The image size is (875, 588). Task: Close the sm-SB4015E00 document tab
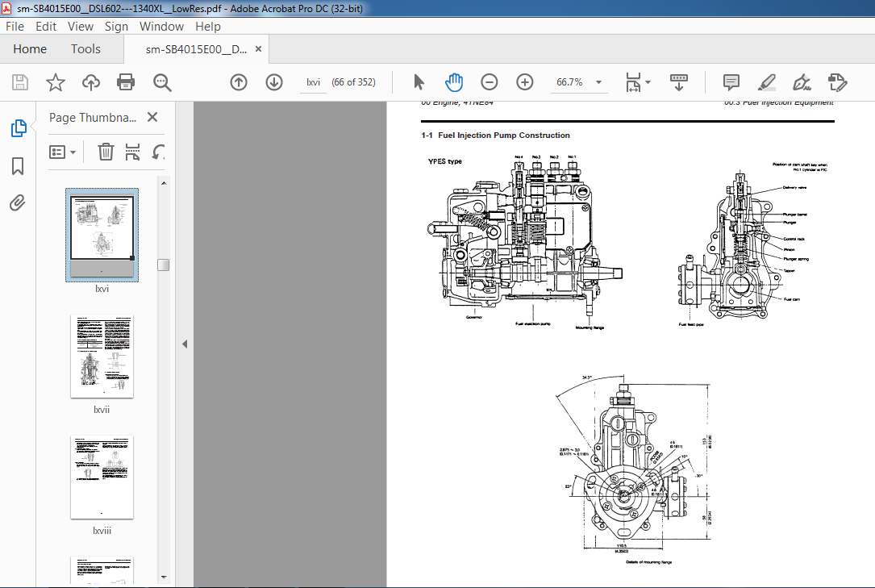tap(258, 49)
